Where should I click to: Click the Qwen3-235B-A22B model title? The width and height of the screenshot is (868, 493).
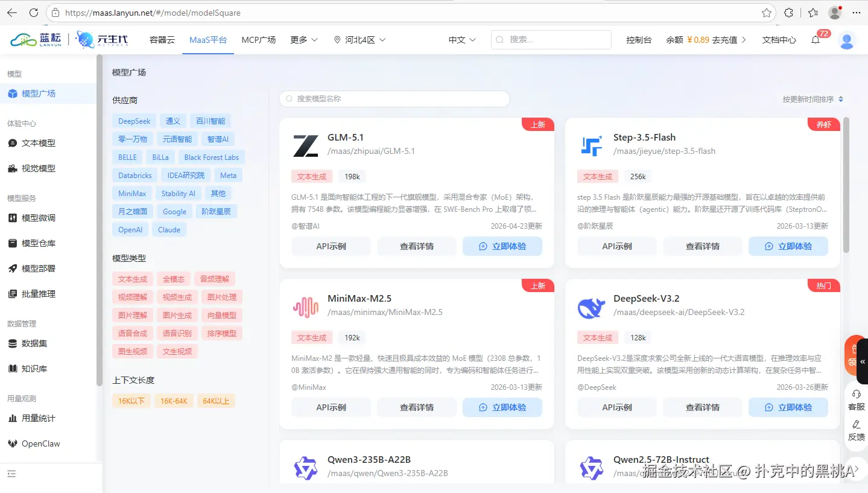click(369, 460)
